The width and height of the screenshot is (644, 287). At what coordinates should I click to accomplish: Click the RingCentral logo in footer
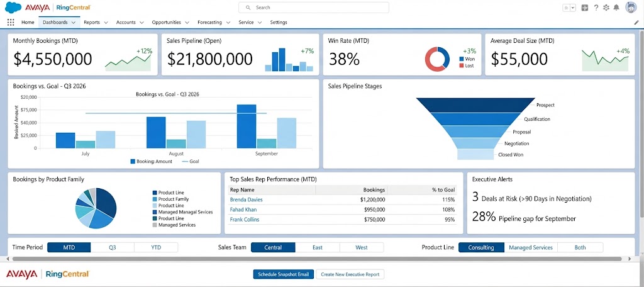click(68, 274)
